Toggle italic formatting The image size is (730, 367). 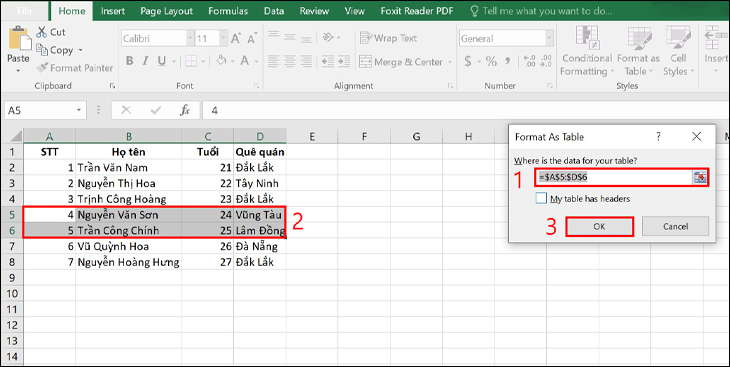(145, 61)
